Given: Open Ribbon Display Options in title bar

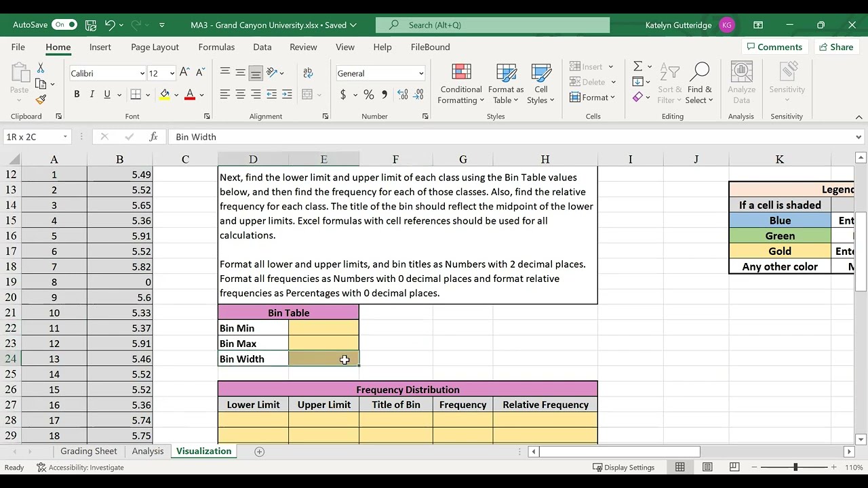Looking at the screenshot, I should [758, 25].
